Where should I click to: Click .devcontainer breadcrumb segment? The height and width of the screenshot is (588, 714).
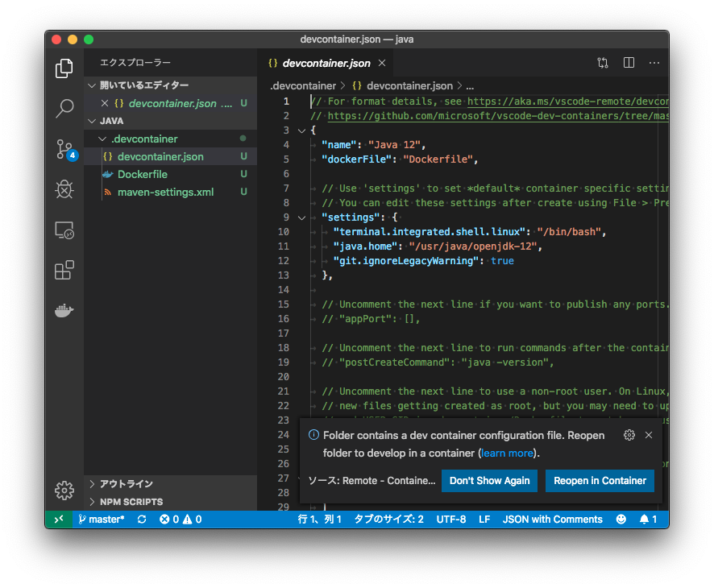[303, 85]
